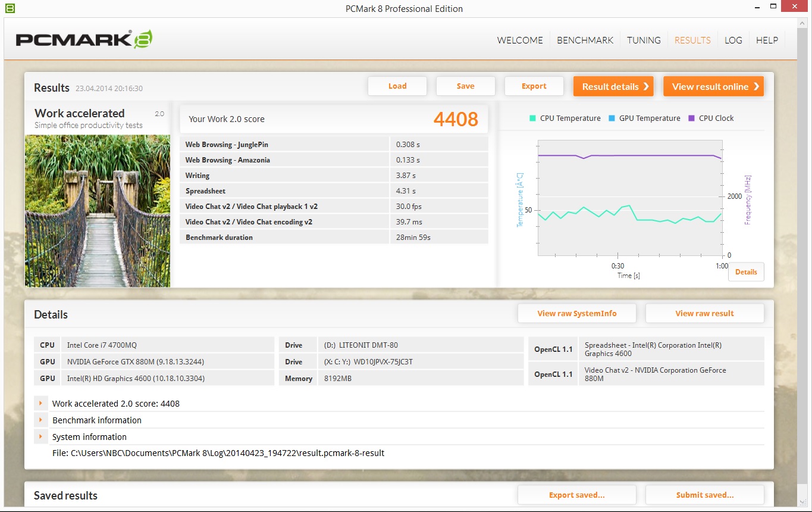
Task: Click the green app icon in the title bar
Action: point(10,8)
